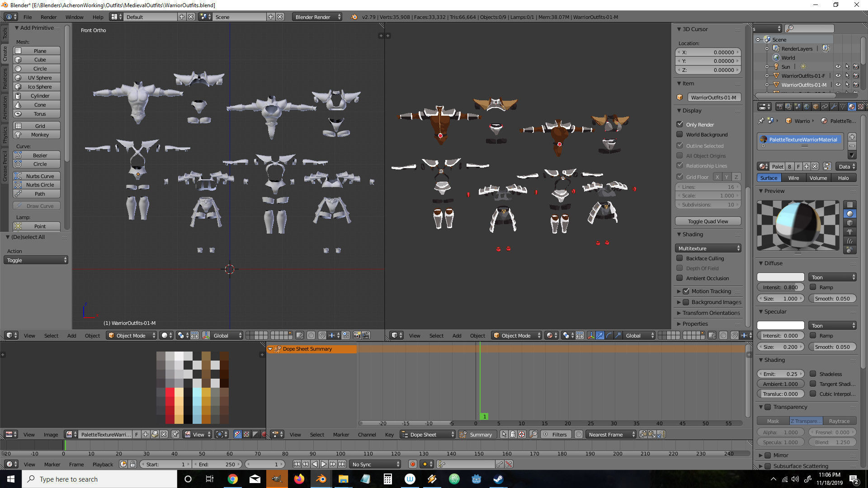The width and height of the screenshot is (868, 488).
Task: Enable the Backface Culling checkbox
Action: tap(679, 258)
